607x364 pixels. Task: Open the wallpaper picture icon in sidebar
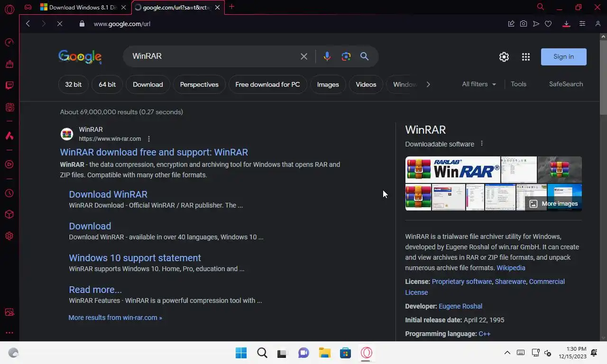coord(9,312)
